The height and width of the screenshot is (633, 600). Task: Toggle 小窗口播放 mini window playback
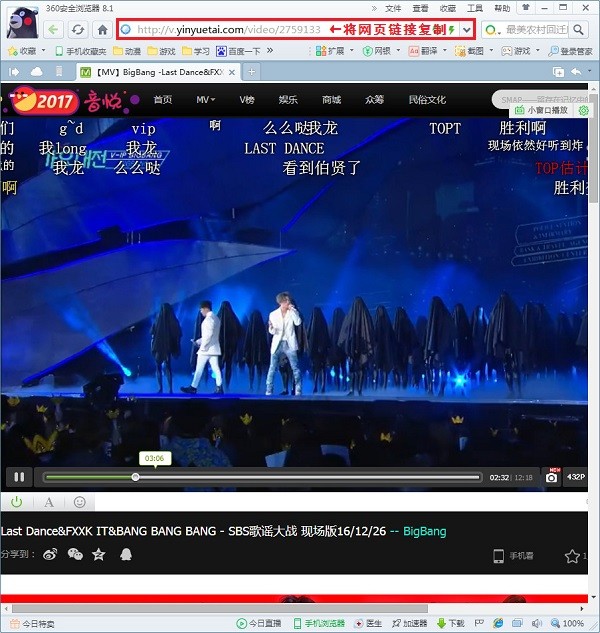point(541,110)
